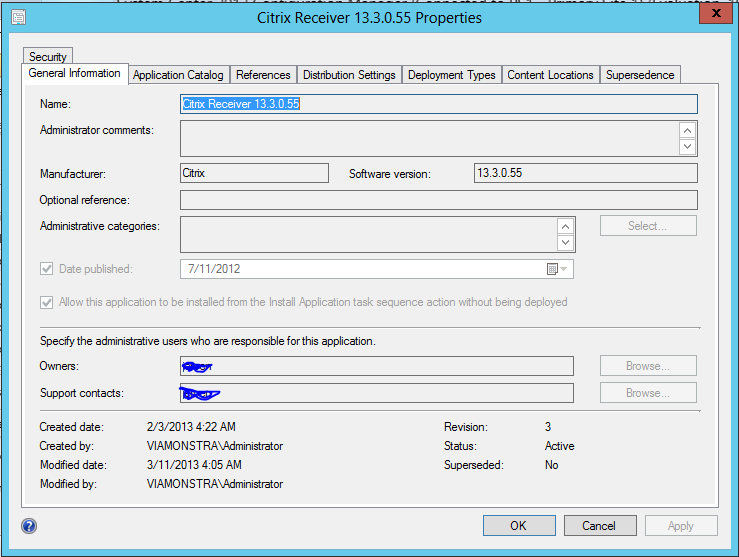Click the Created date value 2/3/2013 4:22 AM

point(191,427)
